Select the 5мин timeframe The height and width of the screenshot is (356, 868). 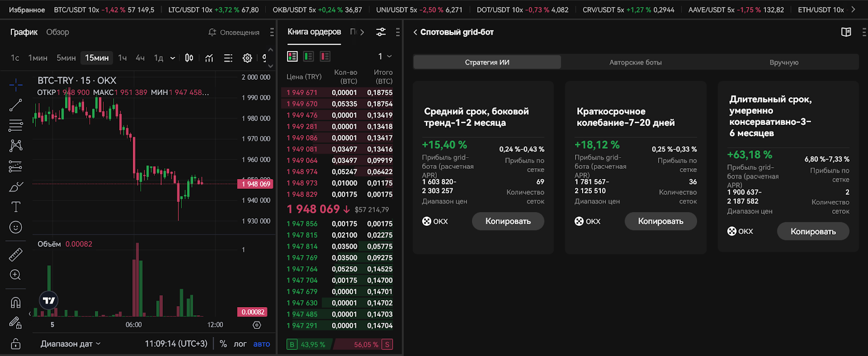tap(66, 58)
